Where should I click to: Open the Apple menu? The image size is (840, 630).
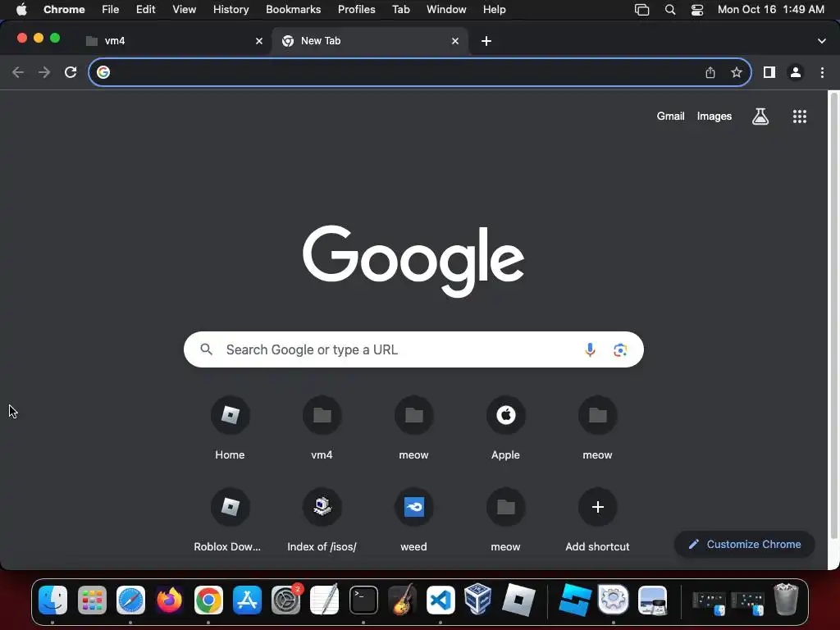coord(21,10)
